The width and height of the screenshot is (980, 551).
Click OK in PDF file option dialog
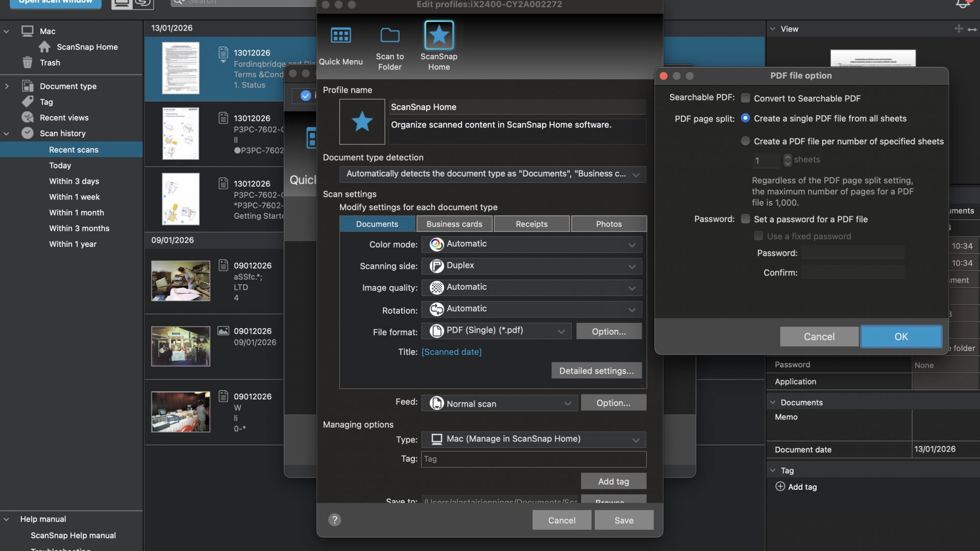[x=900, y=337]
